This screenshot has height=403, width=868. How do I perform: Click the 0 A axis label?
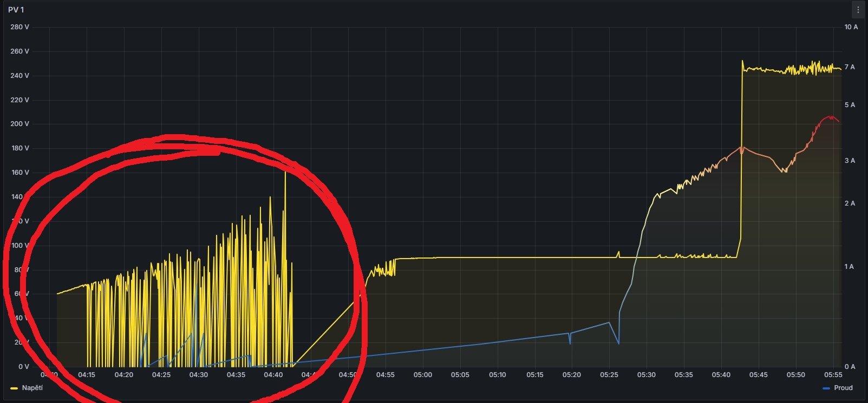850,367
